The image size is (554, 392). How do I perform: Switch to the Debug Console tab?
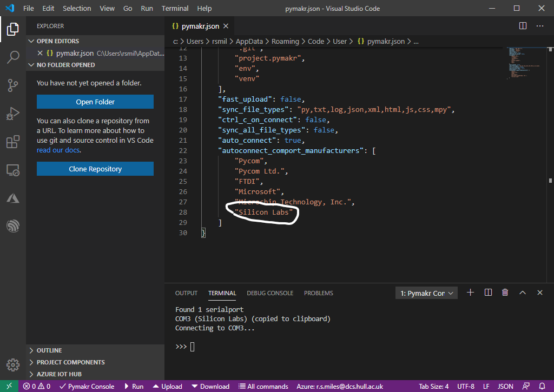click(x=270, y=293)
